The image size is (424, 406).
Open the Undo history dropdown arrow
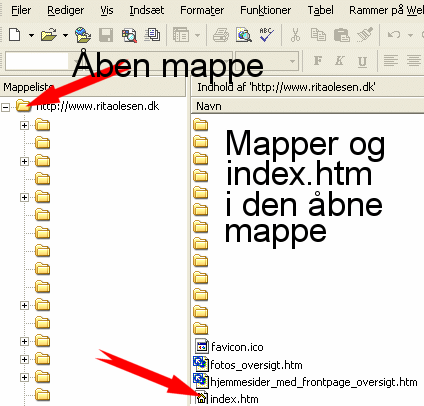pyautogui.click(x=410, y=35)
